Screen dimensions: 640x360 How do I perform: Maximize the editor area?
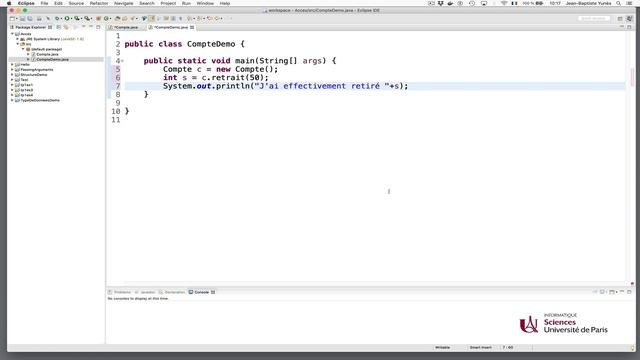tap(629, 27)
